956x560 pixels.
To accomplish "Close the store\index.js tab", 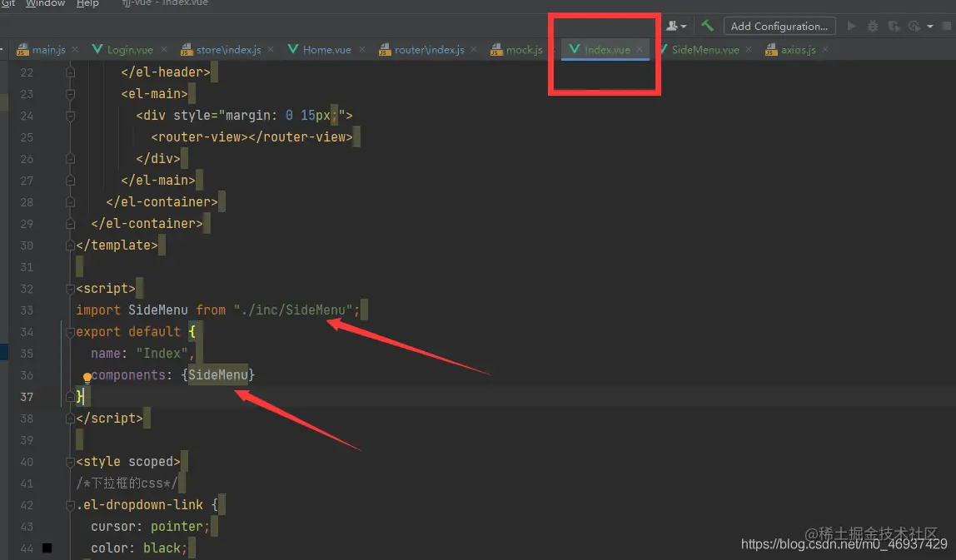I will [x=271, y=50].
